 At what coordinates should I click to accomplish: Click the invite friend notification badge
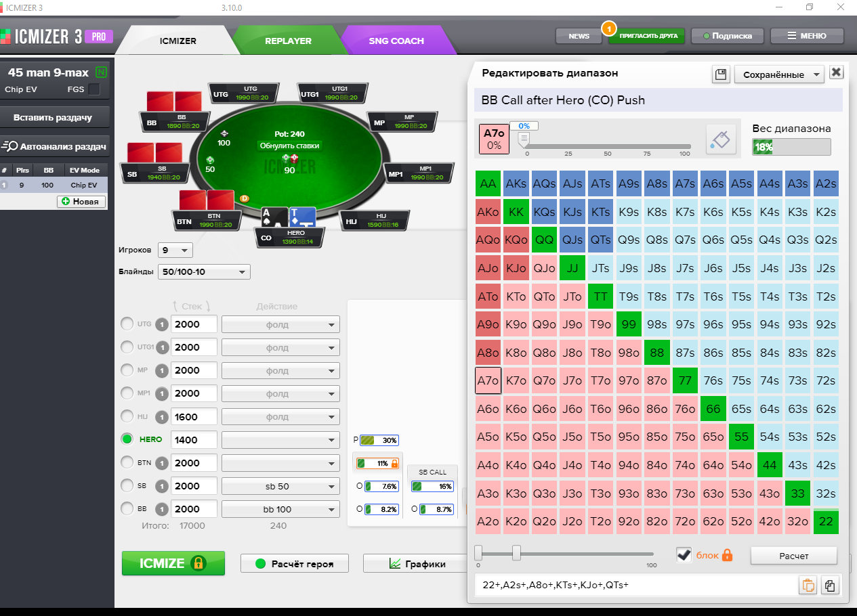click(608, 28)
